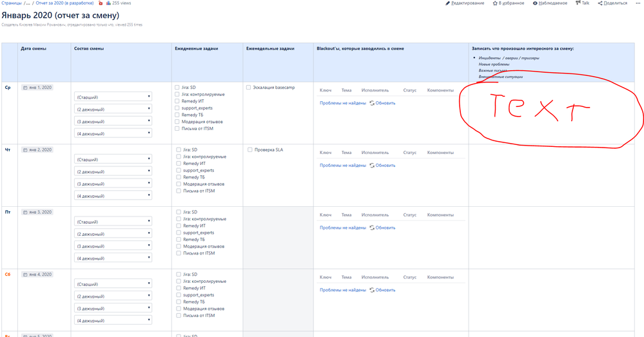This screenshot has width=644, height=337.
Task: Tick support_experts in the янв 2 row
Action: [179, 170]
